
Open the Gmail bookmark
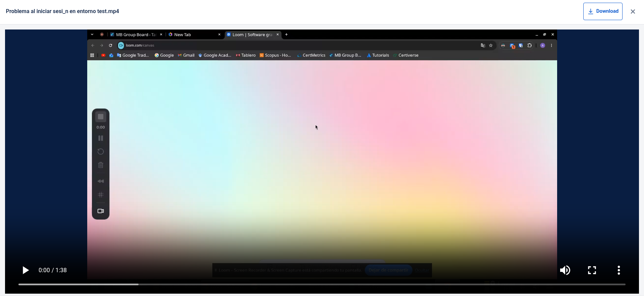tap(186, 55)
